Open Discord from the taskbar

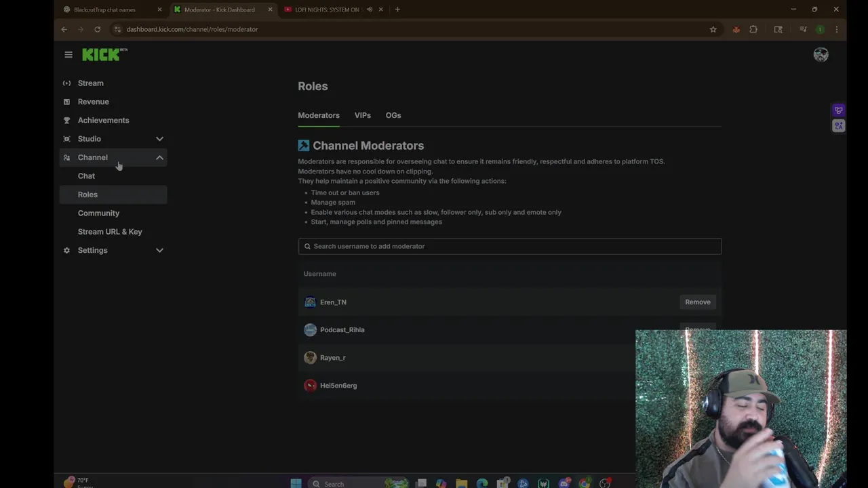pos(564,483)
